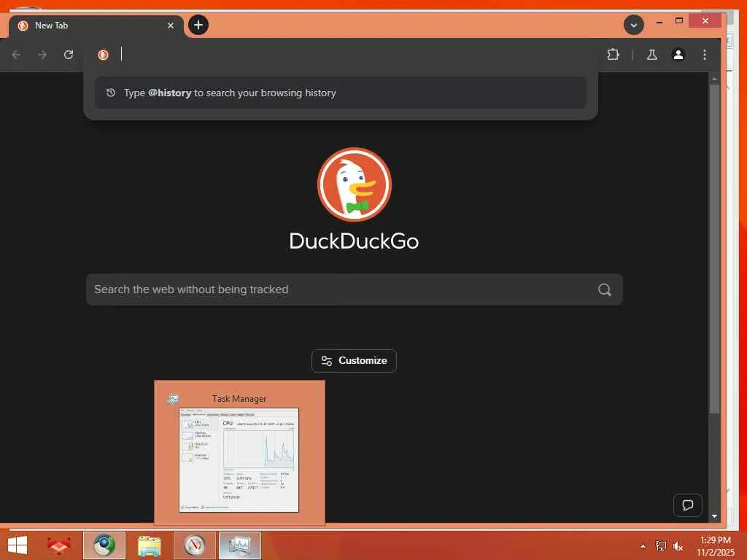Open the red app in taskbar
This screenshot has width=747, height=560.
pyautogui.click(x=58, y=545)
